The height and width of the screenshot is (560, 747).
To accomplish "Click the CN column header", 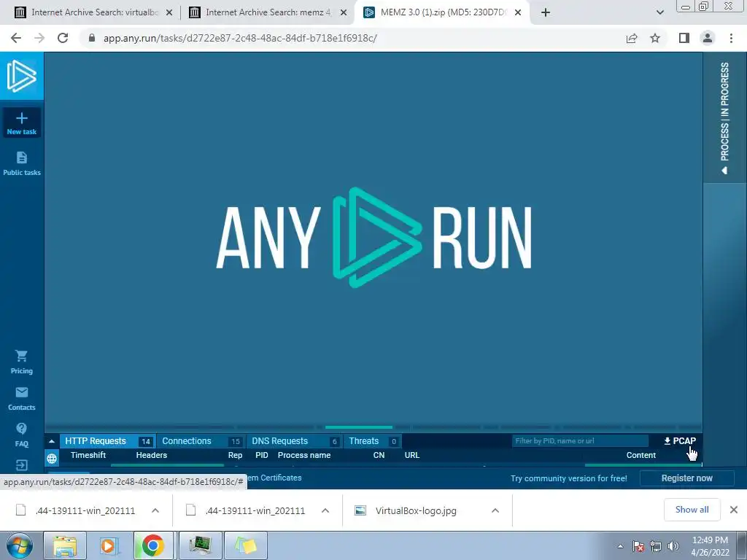I will point(379,455).
